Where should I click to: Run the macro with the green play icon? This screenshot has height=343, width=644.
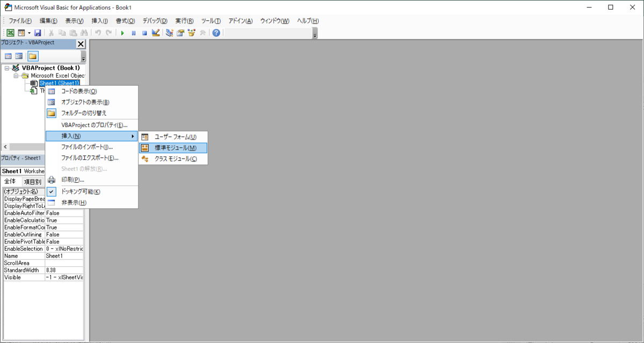click(x=122, y=33)
